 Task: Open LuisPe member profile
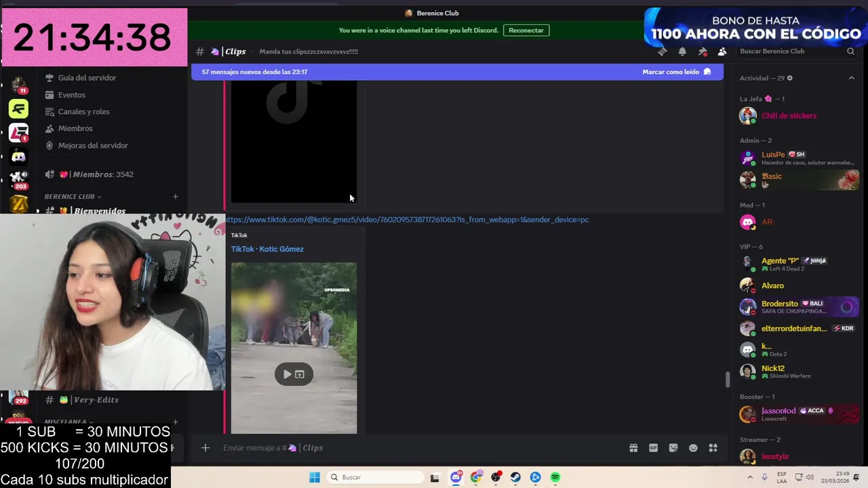(x=799, y=158)
